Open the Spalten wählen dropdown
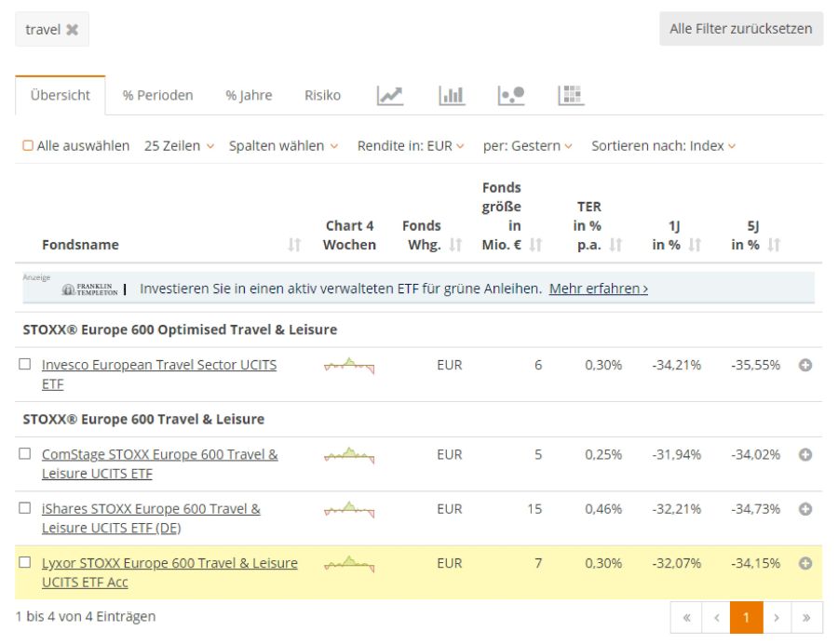Viewport: 838px width, 644px height. tap(283, 146)
